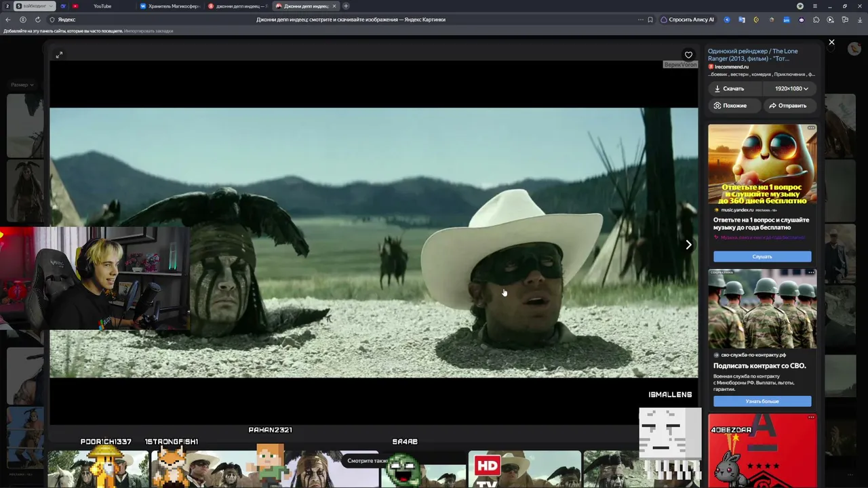Open the Yandex ID profile icon left of reload
868x488 pixels.
click(x=23, y=20)
